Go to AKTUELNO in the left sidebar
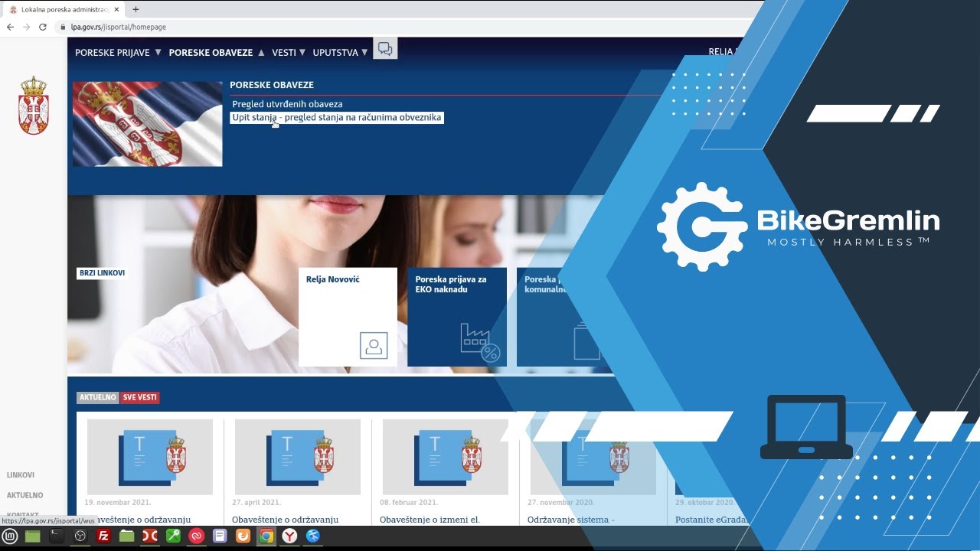The height and width of the screenshot is (551, 980). 25,496
